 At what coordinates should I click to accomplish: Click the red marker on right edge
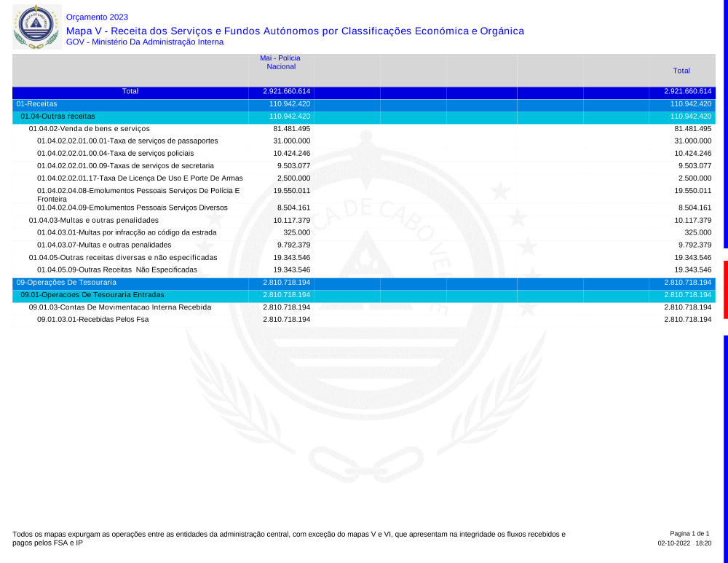point(725,289)
